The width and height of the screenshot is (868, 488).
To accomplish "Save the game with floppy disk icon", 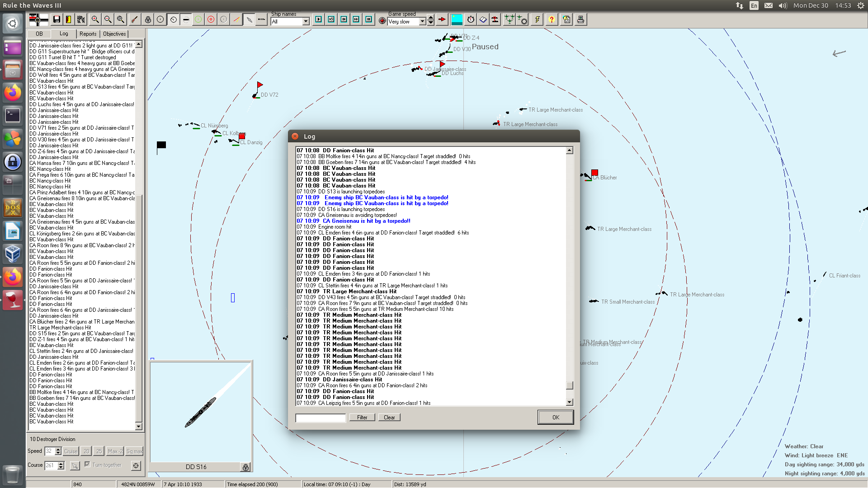I will 57,19.
